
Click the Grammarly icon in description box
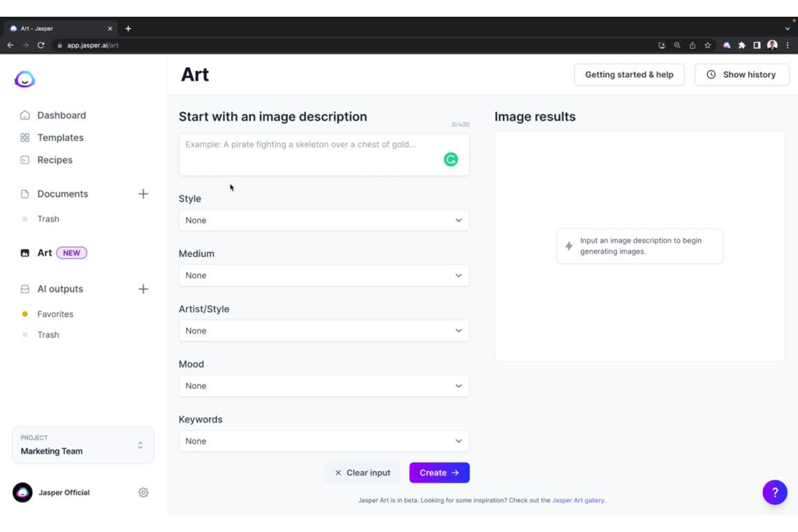click(x=451, y=160)
